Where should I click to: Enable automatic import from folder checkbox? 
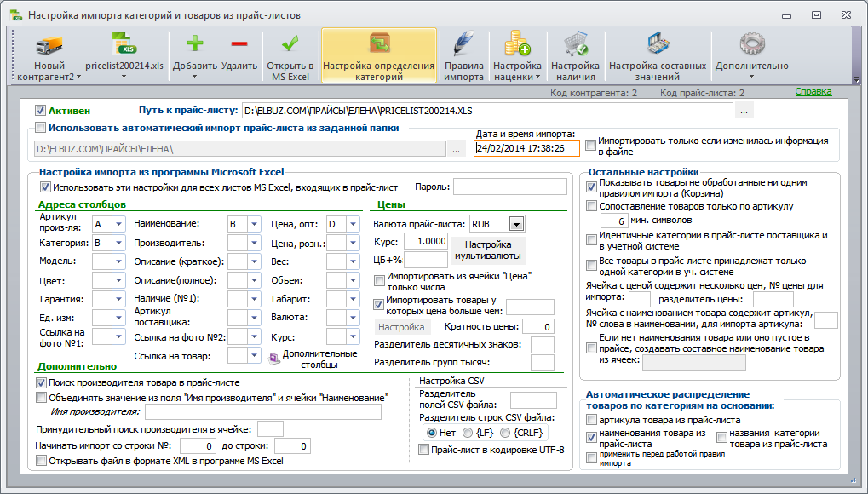[x=40, y=128]
